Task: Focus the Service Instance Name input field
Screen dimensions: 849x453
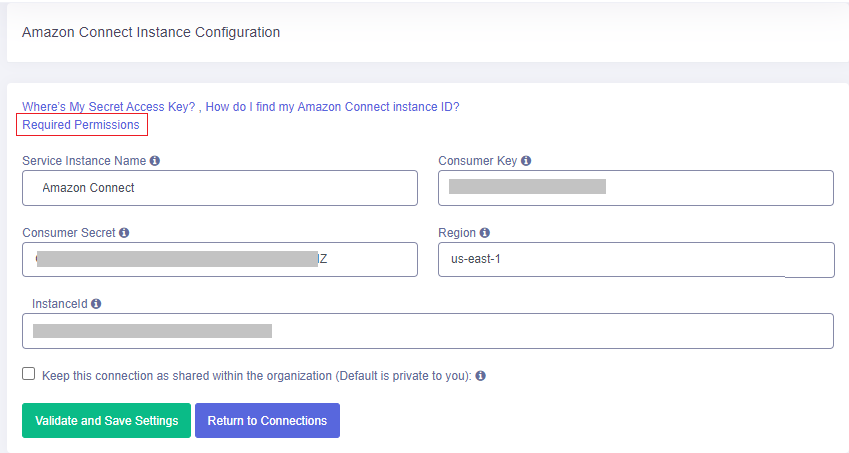Action: tap(220, 188)
